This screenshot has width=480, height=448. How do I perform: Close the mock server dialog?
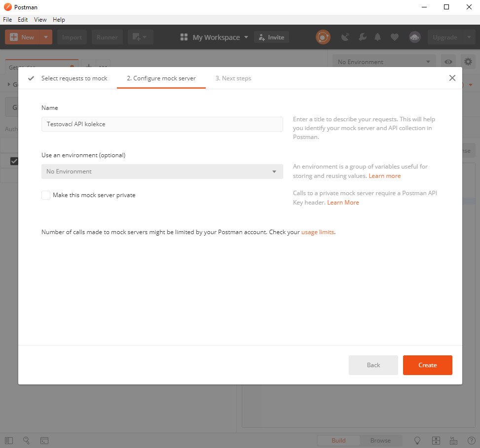452,78
